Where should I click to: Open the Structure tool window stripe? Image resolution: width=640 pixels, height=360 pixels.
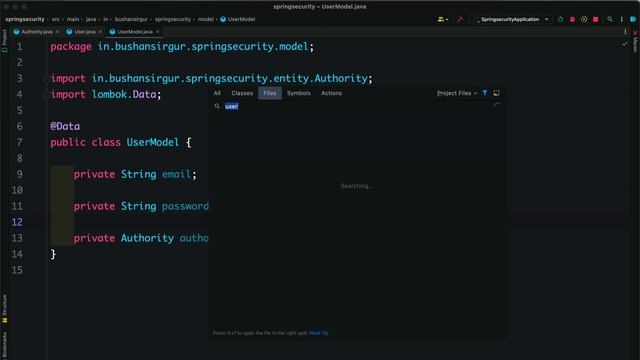(4, 309)
